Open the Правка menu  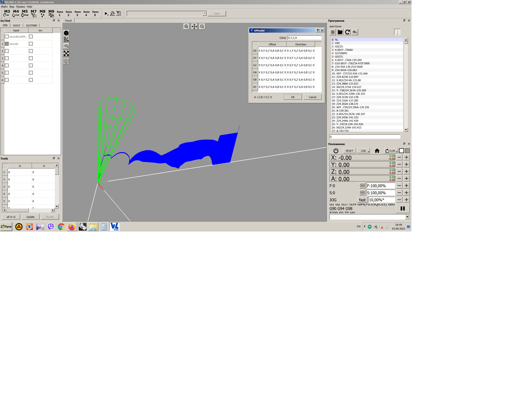point(20,7)
